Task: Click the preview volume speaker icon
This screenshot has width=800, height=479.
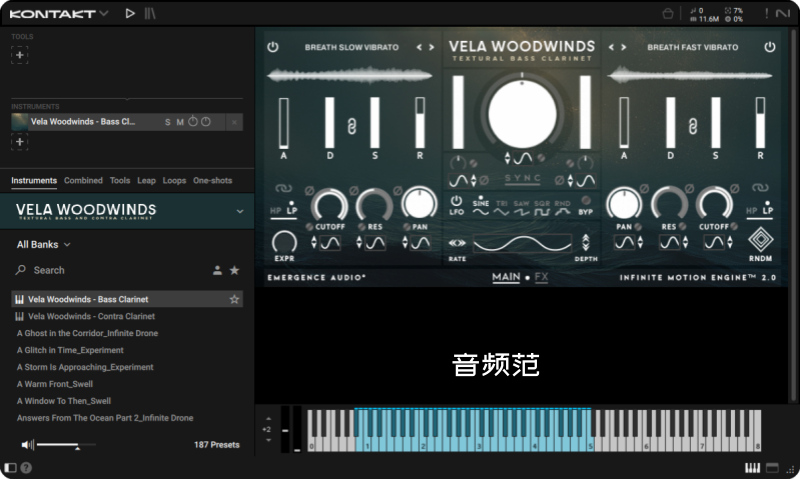Action: point(27,445)
